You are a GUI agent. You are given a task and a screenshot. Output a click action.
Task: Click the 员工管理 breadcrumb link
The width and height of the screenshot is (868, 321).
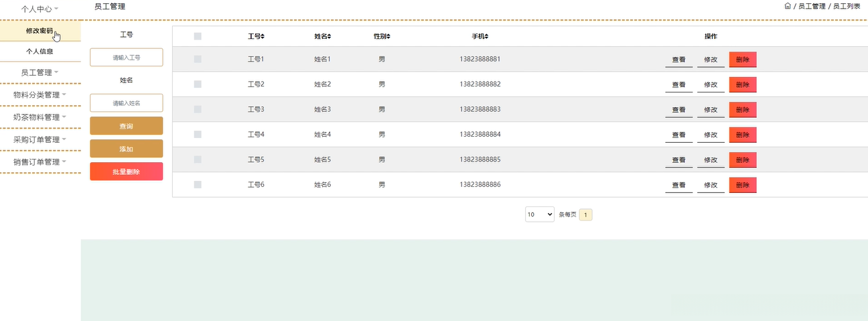tap(812, 6)
